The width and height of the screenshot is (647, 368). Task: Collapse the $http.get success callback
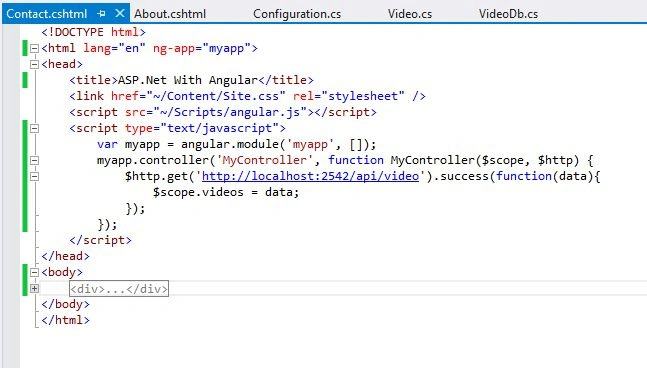pos(35,177)
